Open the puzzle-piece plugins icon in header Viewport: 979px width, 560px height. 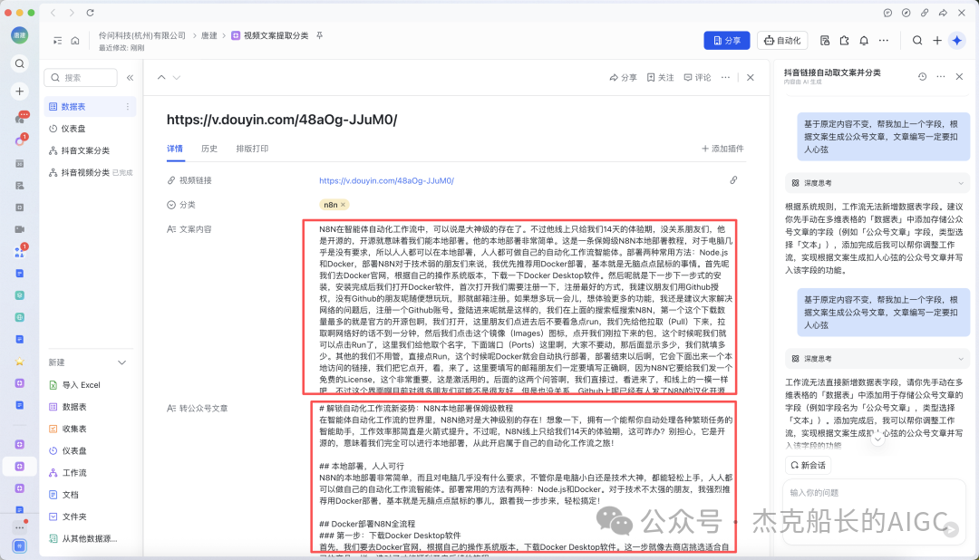[x=844, y=41]
